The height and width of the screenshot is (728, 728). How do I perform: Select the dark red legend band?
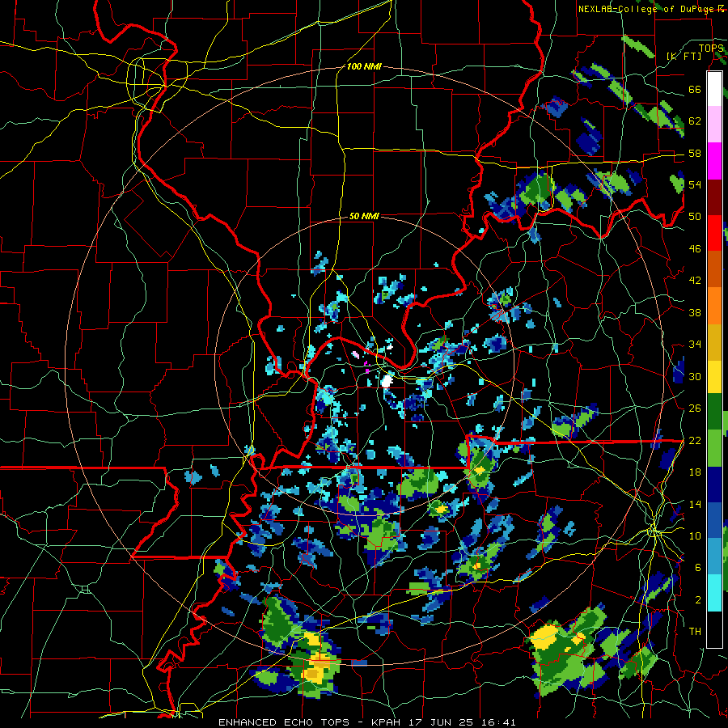pyautogui.click(x=714, y=197)
